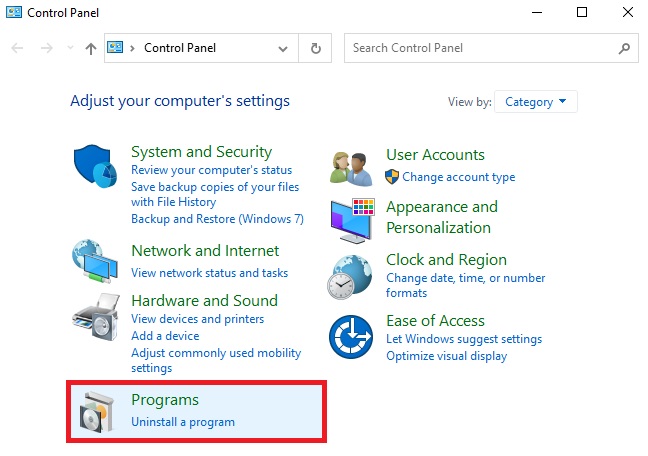Expand the address bar history dropdown
Screen dimensions: 648x456
pos(283,48)
